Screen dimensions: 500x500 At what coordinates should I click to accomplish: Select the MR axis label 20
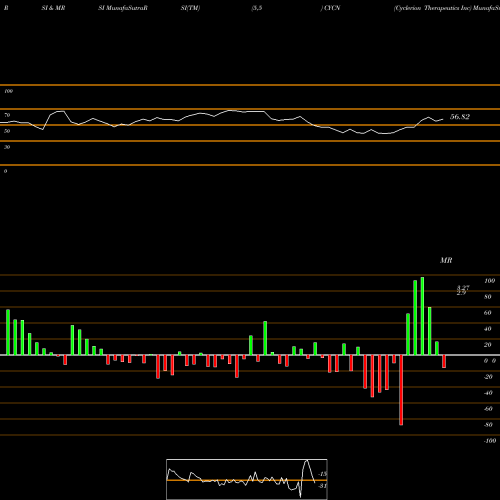click(488, 345)
